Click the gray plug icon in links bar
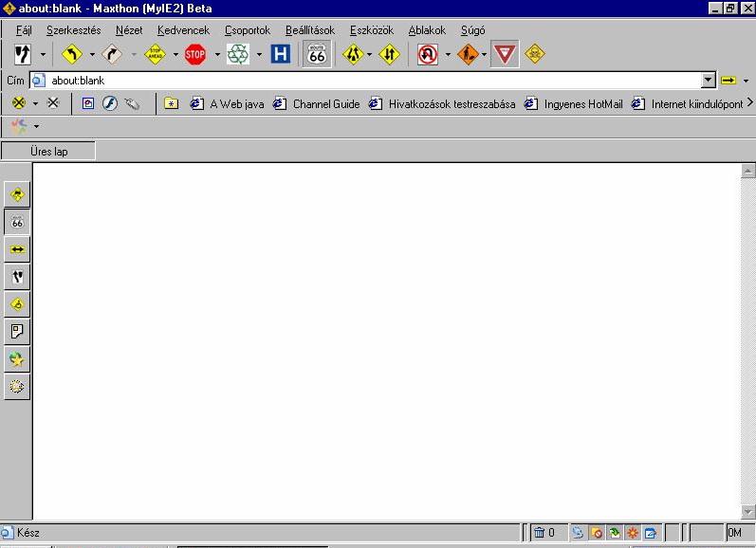This screenshot has height=548, width=756. [132, 103]
